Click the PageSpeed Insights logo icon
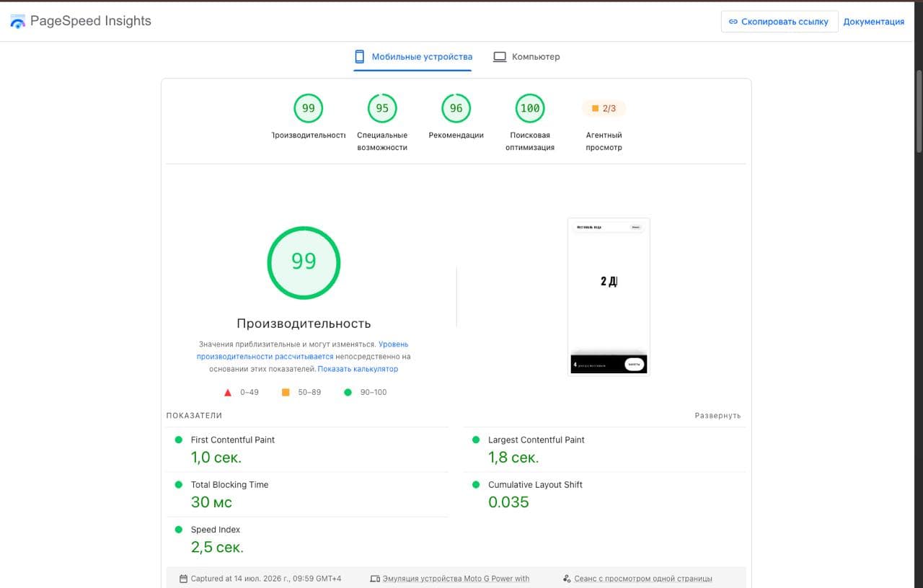 tap(17, 22)
